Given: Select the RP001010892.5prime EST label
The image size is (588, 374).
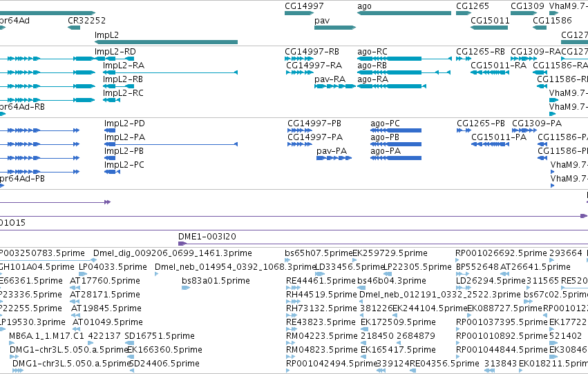Looking at the screenshot, I should coord(502,336).
